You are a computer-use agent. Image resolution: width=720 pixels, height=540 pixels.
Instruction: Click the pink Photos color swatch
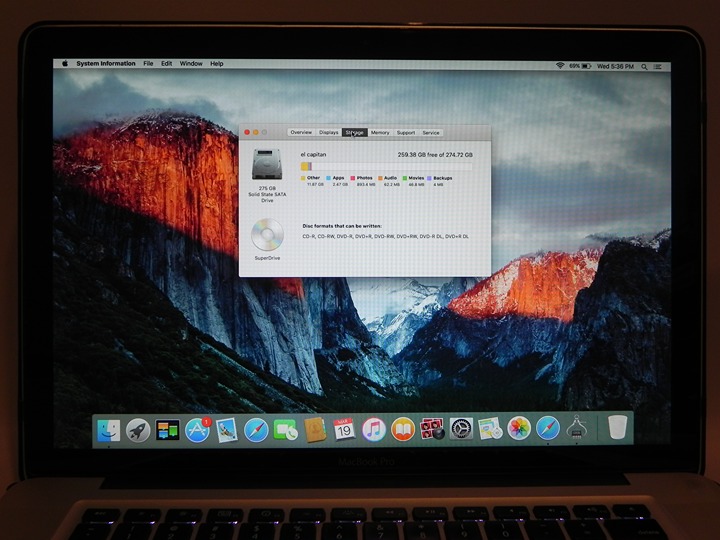pyautogui.click(x=353, y=178)
